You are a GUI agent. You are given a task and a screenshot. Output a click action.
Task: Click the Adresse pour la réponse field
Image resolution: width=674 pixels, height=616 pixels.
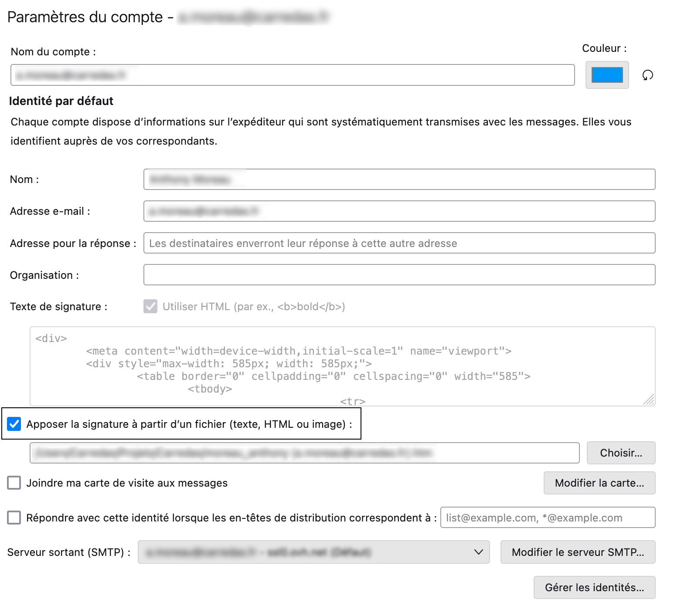tap(399, 243)
